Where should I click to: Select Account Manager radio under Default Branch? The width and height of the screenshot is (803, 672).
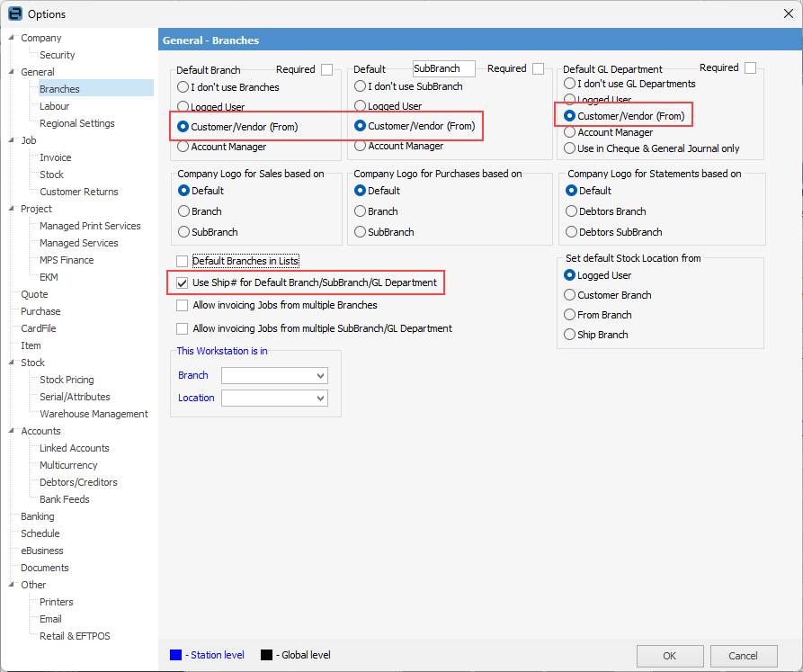(183, 146)
